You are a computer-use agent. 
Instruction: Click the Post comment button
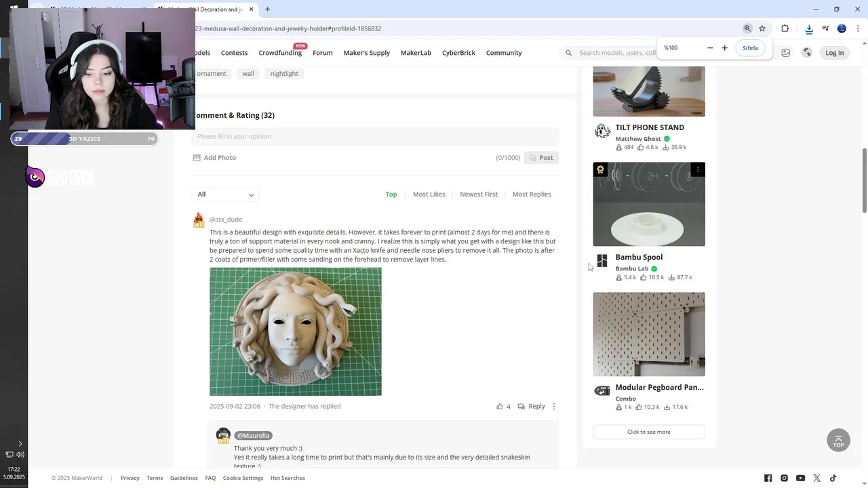pos(541,158)
